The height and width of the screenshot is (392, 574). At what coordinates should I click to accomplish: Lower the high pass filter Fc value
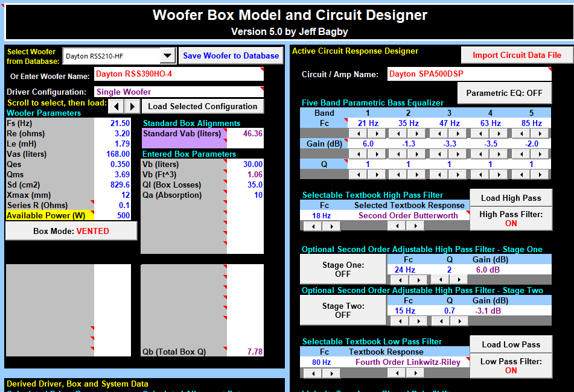click(x=313, y=226)
